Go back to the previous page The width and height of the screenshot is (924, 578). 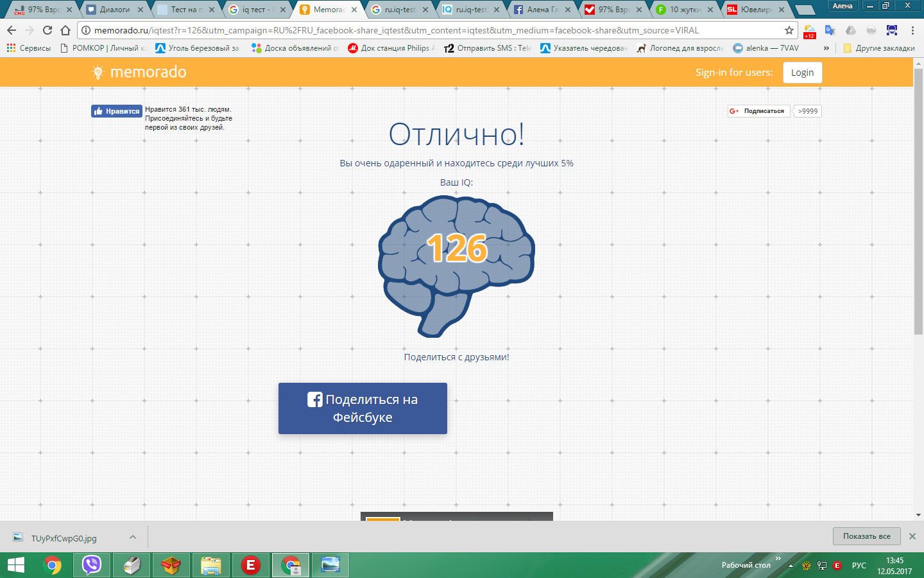pos(12,30)
